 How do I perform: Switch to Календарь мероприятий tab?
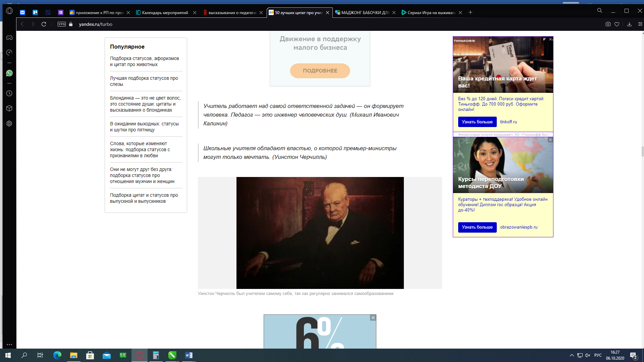point(164,13)
